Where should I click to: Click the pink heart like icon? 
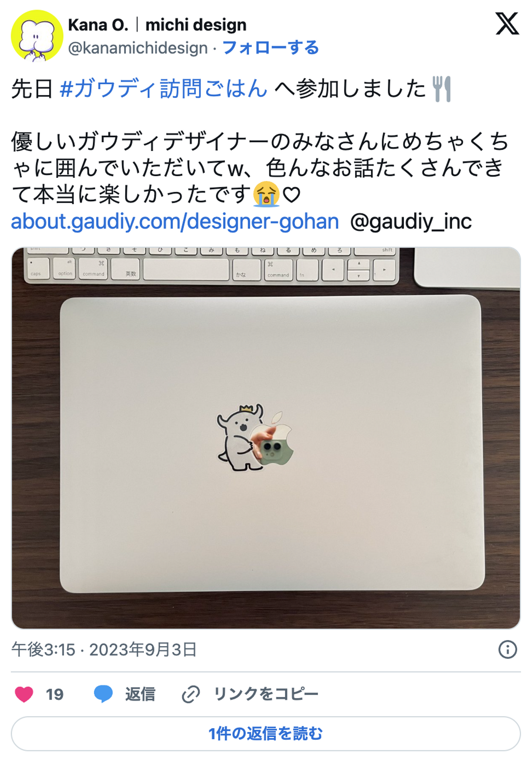pos(24,694)
